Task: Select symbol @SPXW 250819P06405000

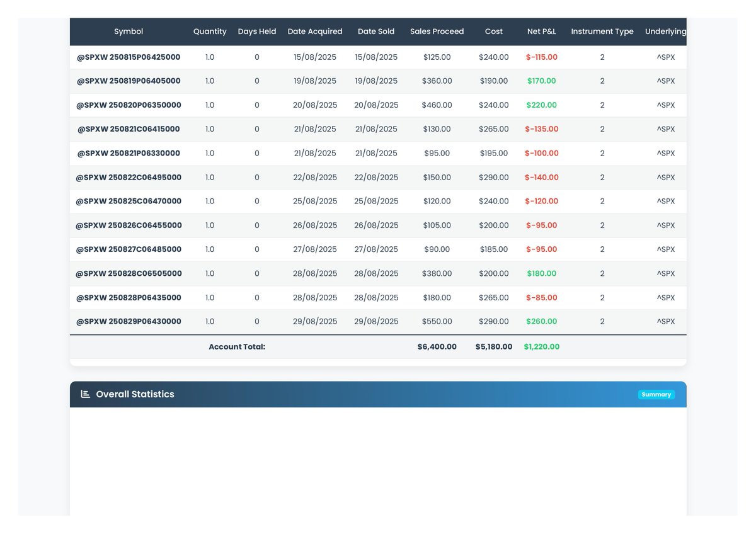Action: click(129, 81)
